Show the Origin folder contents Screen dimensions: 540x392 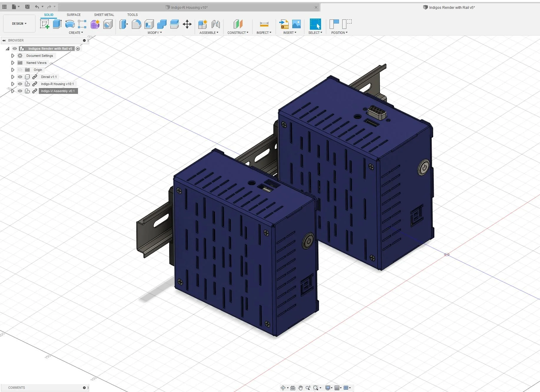[13, 70]
